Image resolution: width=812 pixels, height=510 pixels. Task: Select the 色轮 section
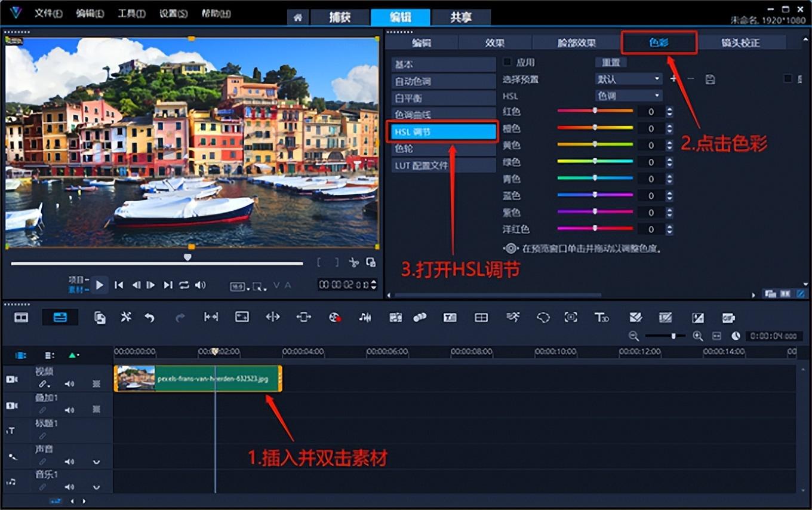click(444, 148)
